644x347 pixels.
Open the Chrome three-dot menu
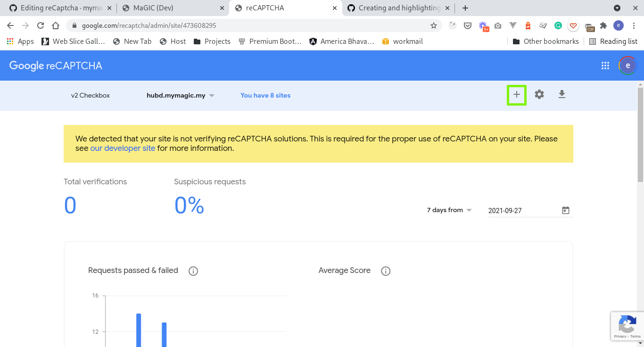click(634, 25)
